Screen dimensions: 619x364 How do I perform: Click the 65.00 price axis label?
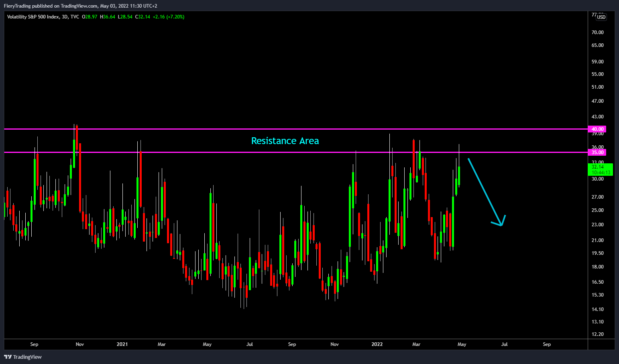pos(598,45)
